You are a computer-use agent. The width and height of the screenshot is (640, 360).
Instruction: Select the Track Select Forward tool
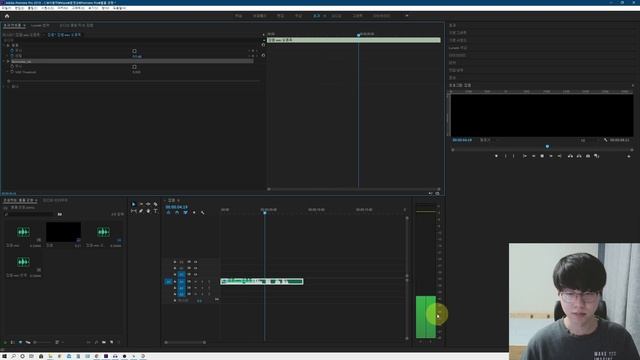pos(141,204)
